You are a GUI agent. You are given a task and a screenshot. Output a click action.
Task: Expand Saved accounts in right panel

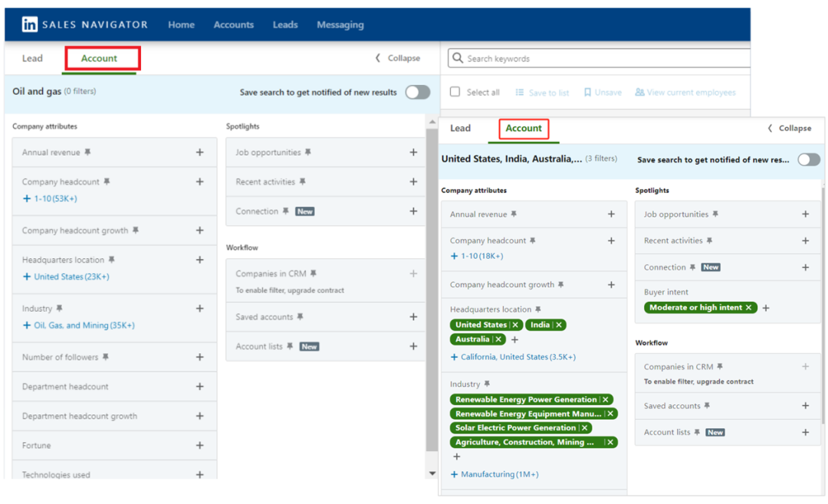[805, 406]
